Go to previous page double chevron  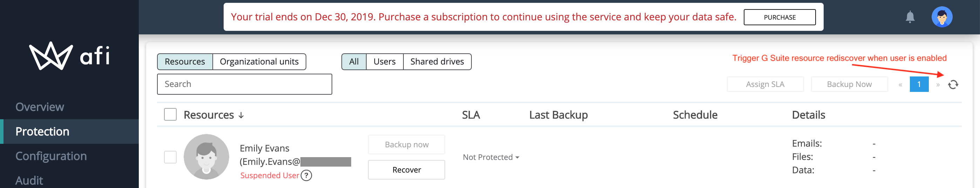[900, 85]
